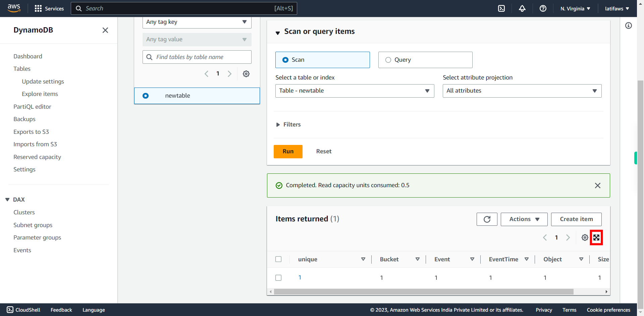Image resolution: width=644 pixels, height=316 pixels.
Task: Go to next page of items returned
Action: tap(568, 238)
